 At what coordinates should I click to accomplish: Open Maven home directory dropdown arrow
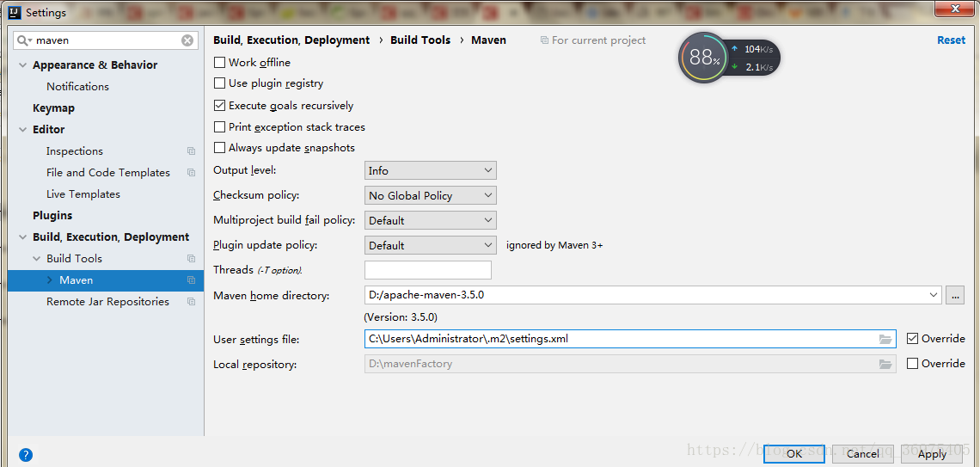pyautogui.click(x=934, y=295)
